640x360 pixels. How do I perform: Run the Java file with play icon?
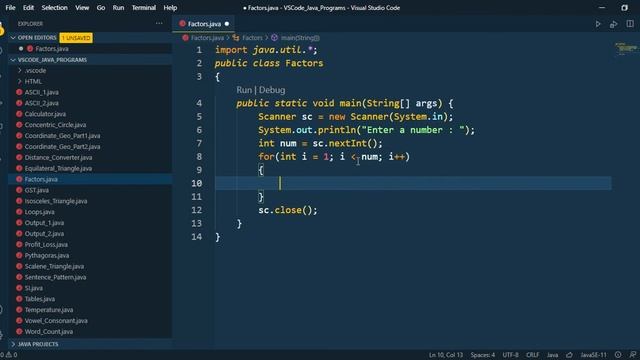(598, 24)
